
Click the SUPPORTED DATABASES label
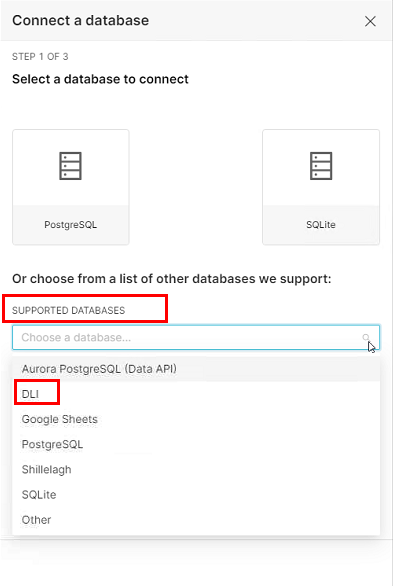[x=68, y=311]
